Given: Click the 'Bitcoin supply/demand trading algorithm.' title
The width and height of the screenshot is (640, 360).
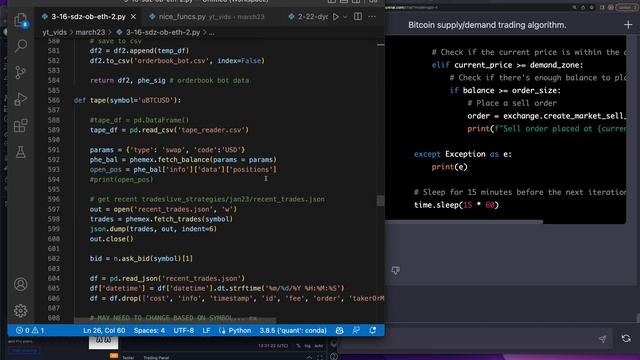Looking at the screenshot, I should 487,25.
